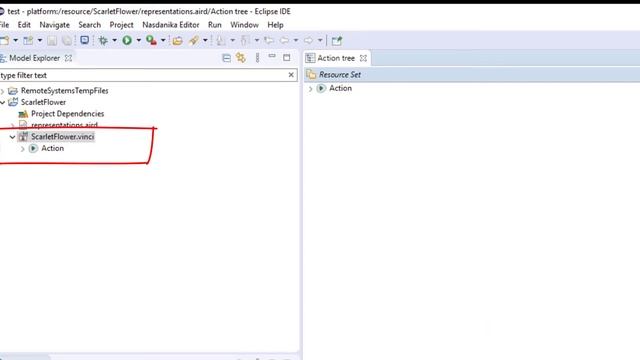Open the Help menu
Screen dimensions: 640x360
point(276,25)
